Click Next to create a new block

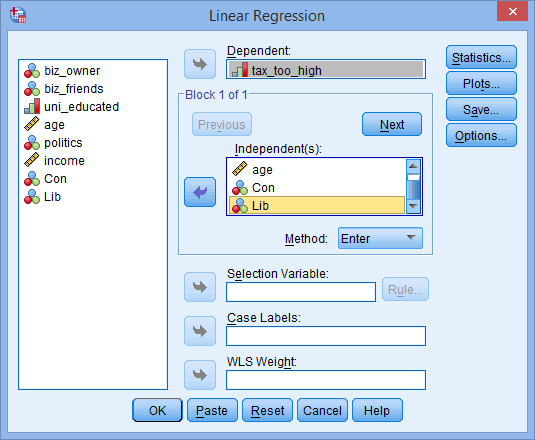[x=392, y=124]
